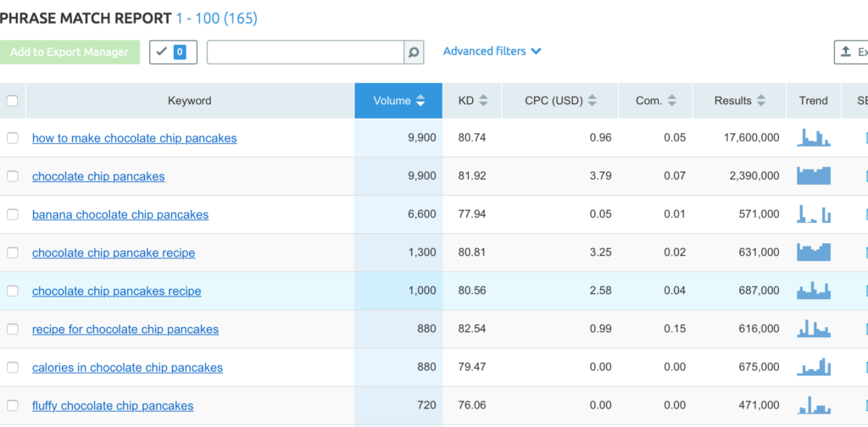This screenshot has width=868, height=427.
Task: Click the Export upload icon
Action: tap(845, 52)
